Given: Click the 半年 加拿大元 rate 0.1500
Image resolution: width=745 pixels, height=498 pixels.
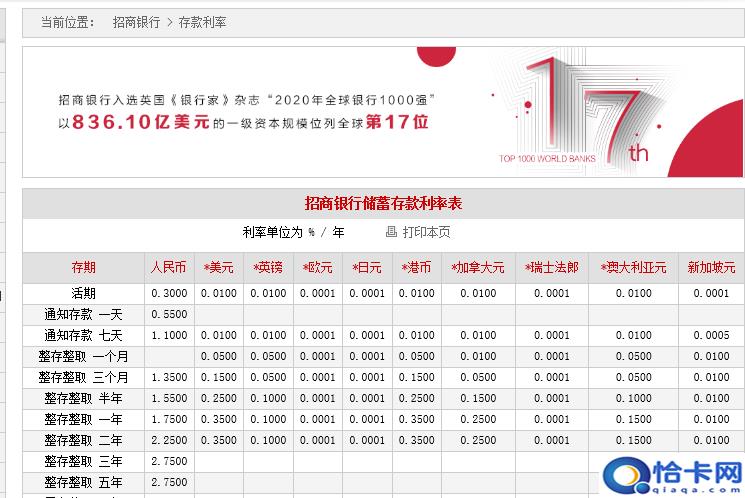Looking at the screenshot, I should click(478, 398).
